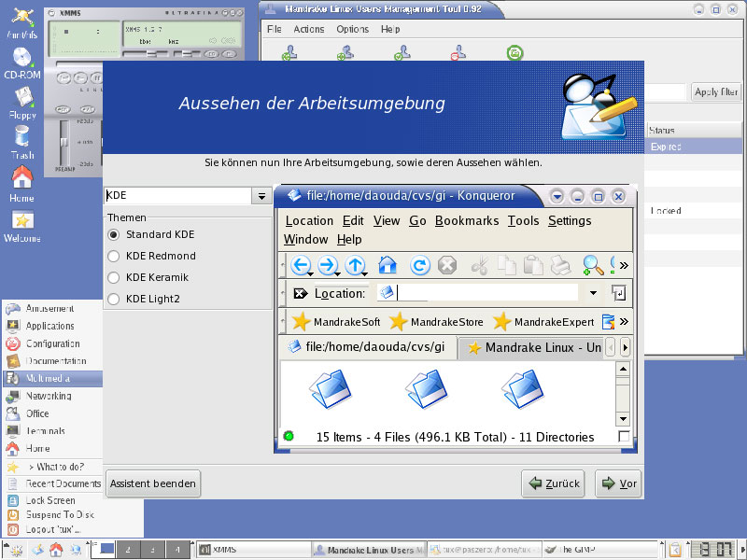Click the Find magnifier icon in Konqueror
Screen dimensions: 747x560
pos(592,266)
